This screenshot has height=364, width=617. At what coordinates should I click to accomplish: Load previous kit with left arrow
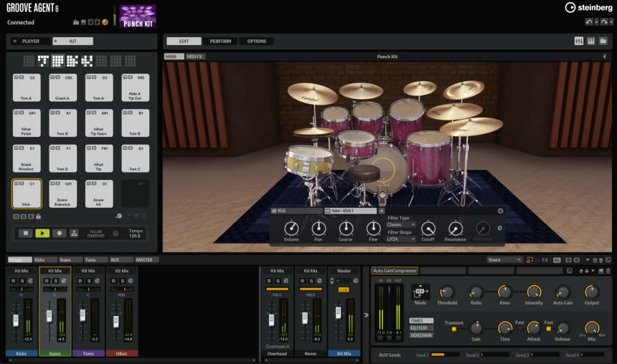90,22
